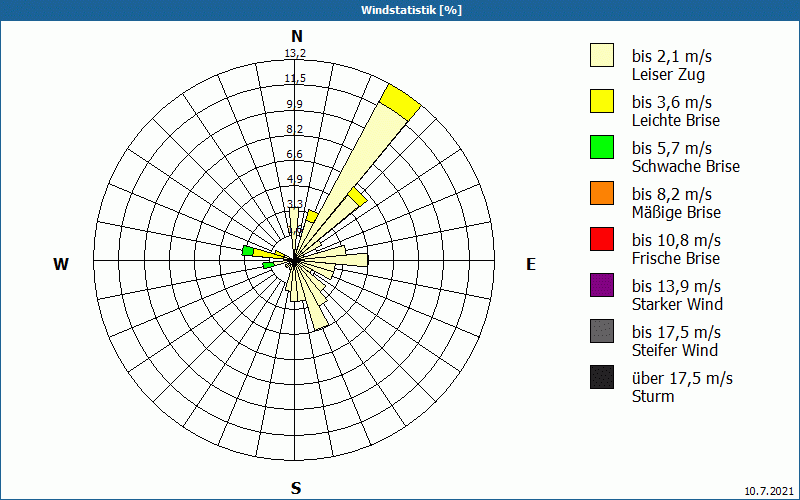This screenshot has height=500, width=800.
Task: Click the 'Schwache Brise' legend label
Action: (x=686, y=166)
